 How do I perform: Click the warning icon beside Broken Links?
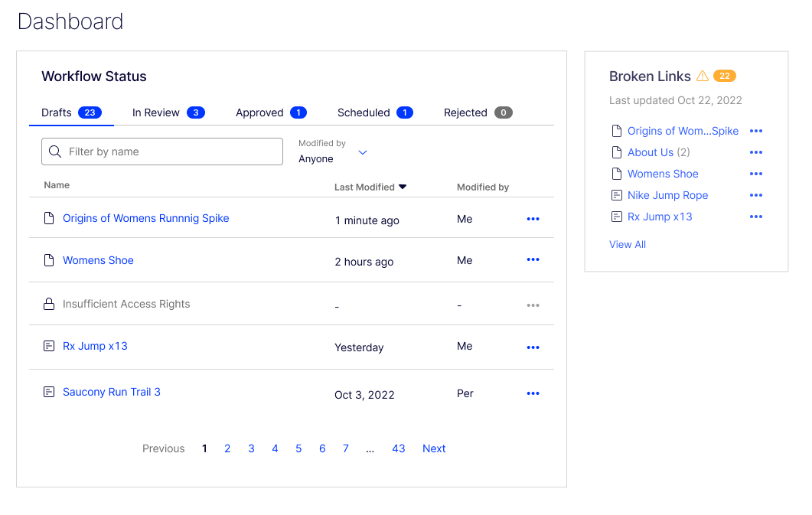pos(703,76)
